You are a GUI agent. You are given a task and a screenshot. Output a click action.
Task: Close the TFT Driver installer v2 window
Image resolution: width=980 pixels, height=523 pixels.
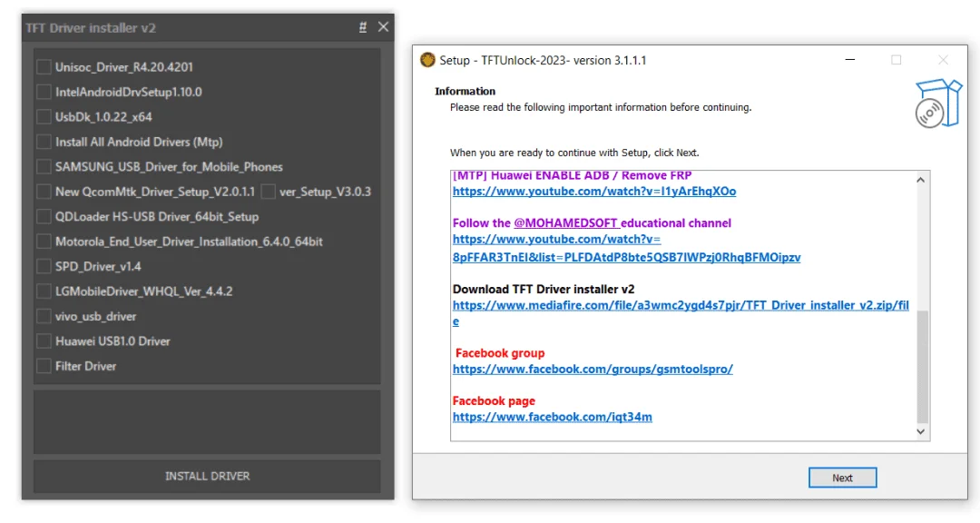pos(383,27)
